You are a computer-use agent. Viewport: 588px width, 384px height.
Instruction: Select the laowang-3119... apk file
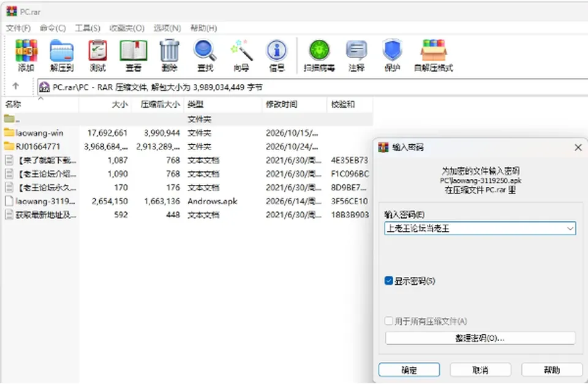(x=40, y=201)
